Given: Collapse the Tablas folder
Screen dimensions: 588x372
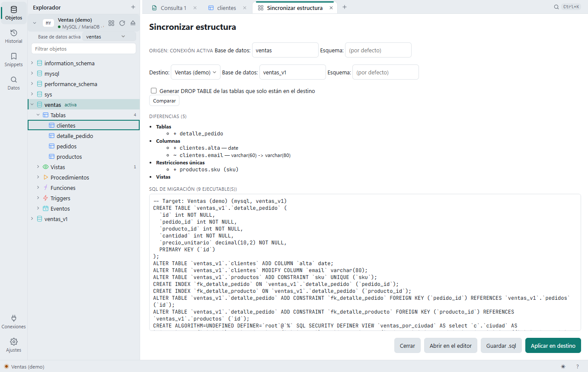Looking at the screenshot, I should (38, 115).
